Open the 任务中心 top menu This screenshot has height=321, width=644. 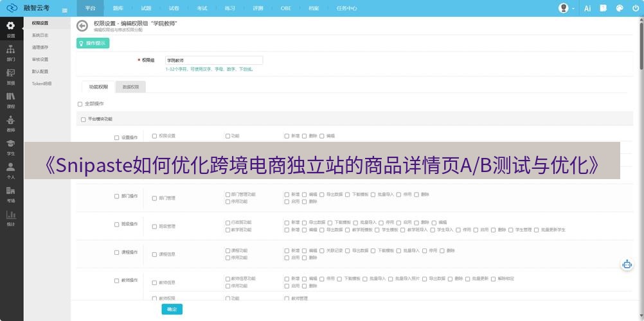pyautogui.click(x=346, y=8)
